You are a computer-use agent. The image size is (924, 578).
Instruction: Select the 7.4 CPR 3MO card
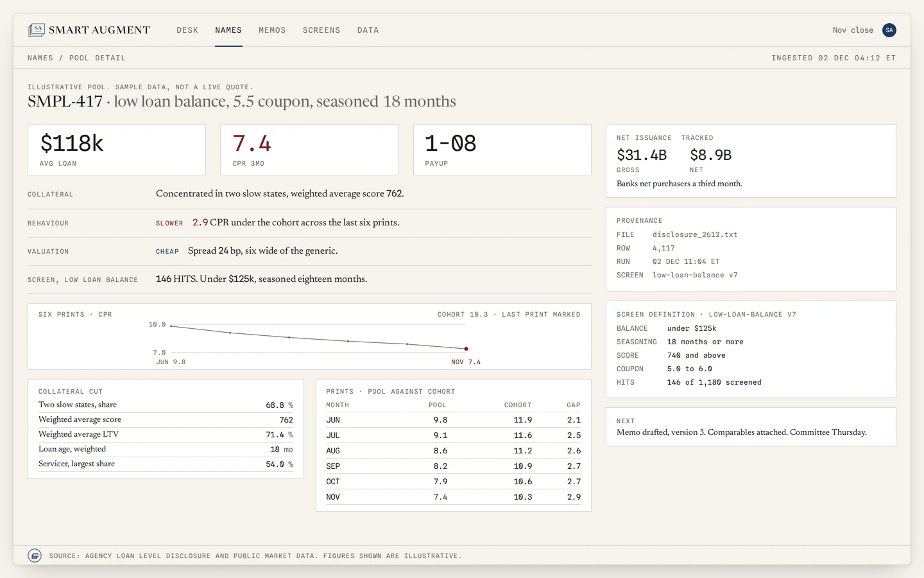pyautogui.click(x=309, y=150)
